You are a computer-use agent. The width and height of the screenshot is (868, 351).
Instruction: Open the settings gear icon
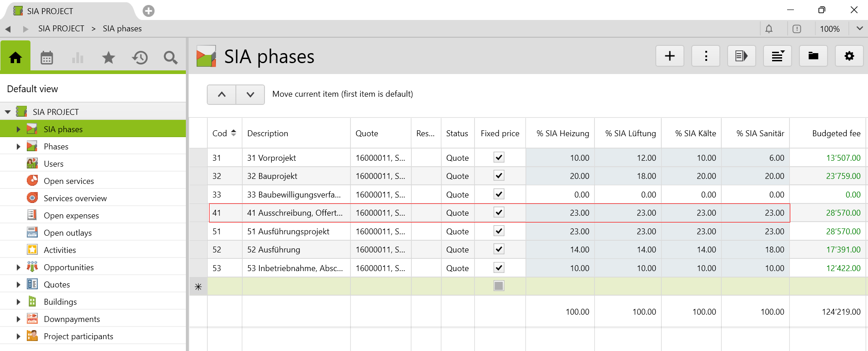(849, 56)
